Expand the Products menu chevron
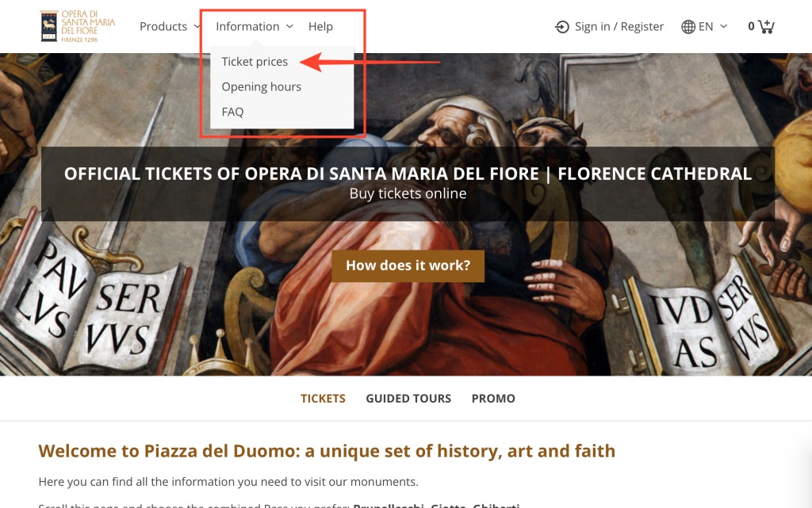The height and width of the screenshot is (508, 812). click(197, 26)
